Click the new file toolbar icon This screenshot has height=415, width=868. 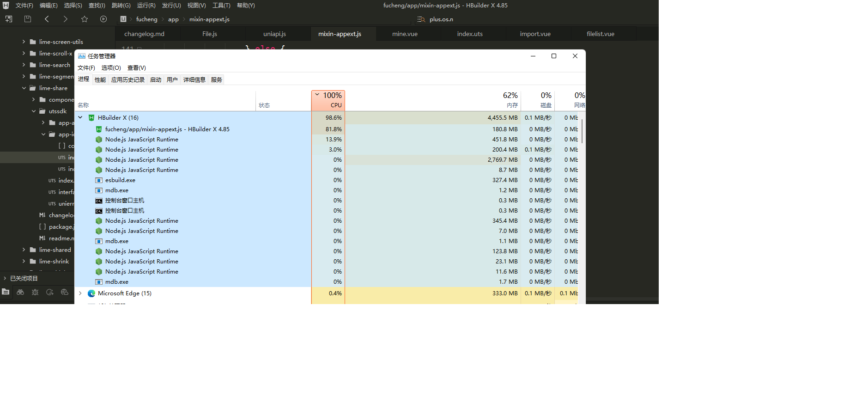pyautogui.click(x=9, y=19)
